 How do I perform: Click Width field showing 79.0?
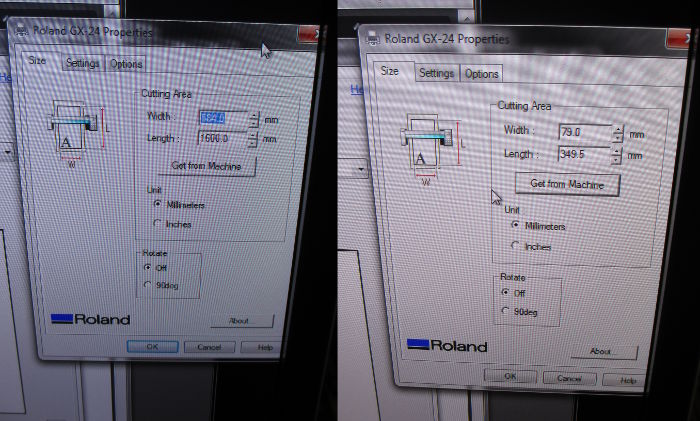(584, 132)
